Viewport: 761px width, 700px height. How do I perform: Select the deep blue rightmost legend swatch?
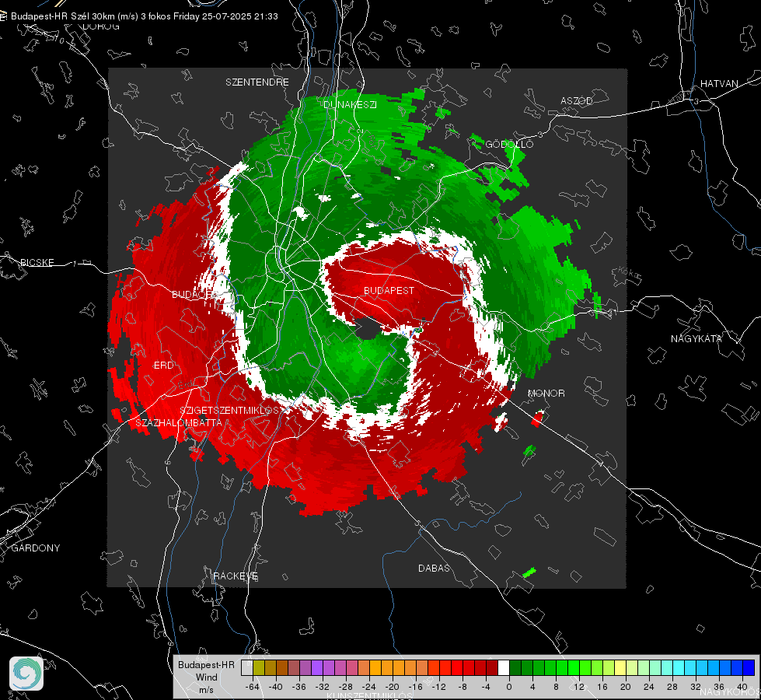[749, 667]
